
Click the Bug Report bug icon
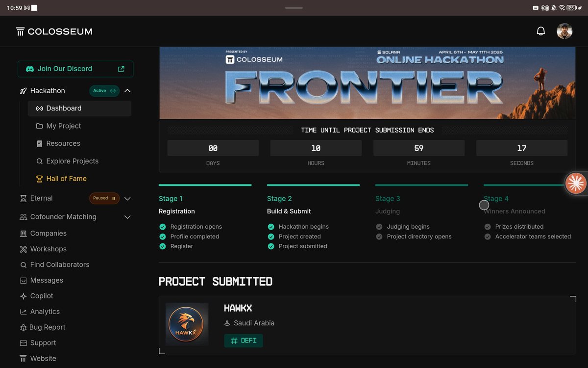pos(23,327)
